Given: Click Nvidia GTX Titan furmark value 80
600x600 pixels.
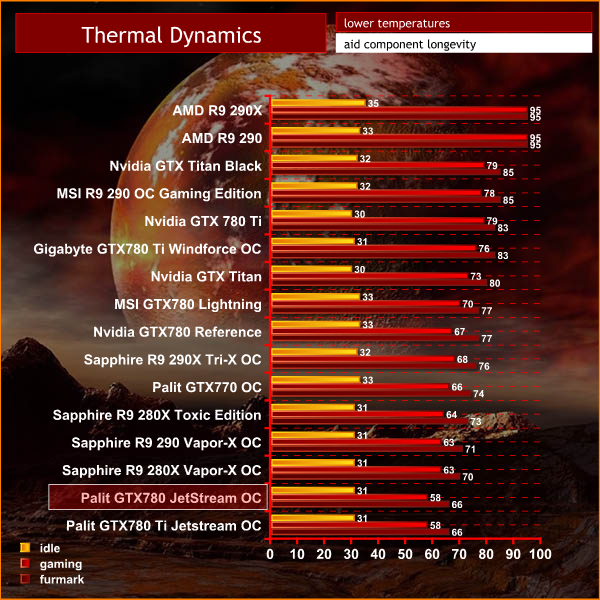Looking at the screenshot, I should [x=495, y=283].
